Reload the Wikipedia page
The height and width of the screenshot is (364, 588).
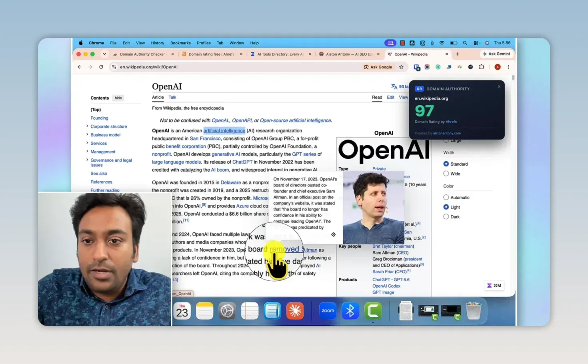point(101,67)
